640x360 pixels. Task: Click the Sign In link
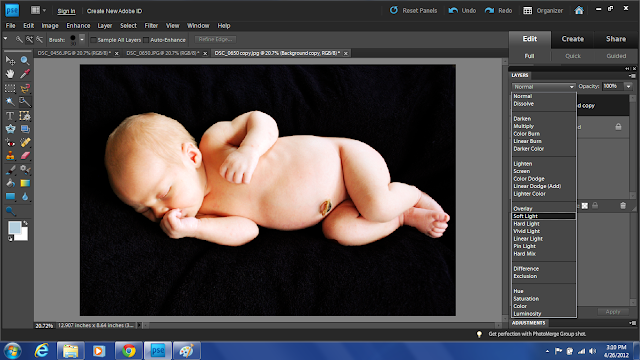(x=66, y=11)
